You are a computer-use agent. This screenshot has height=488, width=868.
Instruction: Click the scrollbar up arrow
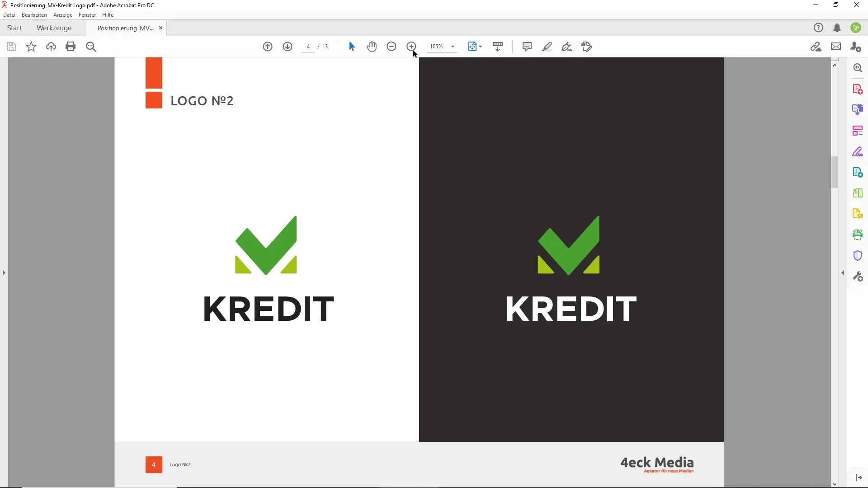835,65
